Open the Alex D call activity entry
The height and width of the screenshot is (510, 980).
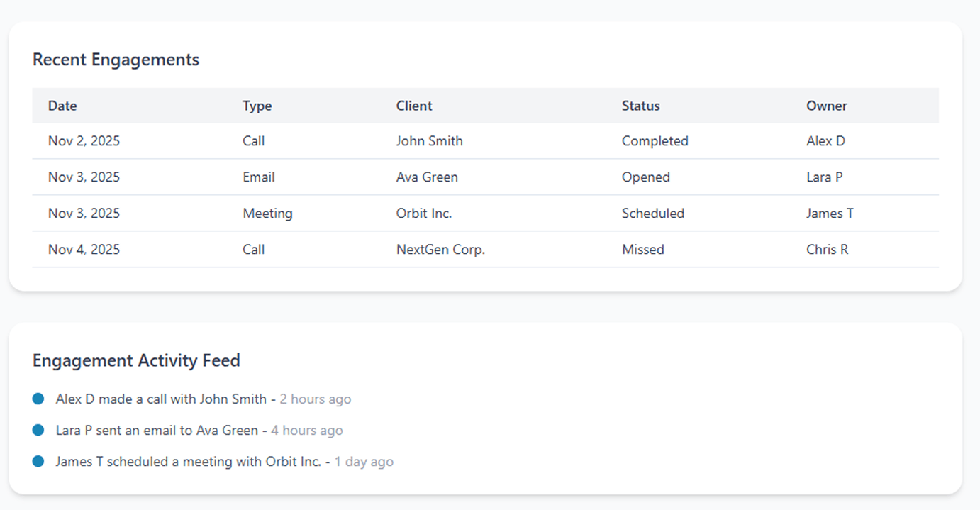[x=161, y=399]
